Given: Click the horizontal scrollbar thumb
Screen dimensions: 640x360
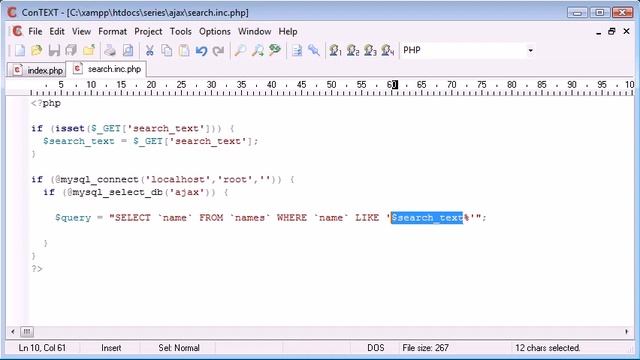Looking at the screenshot, I should point(27,331).
